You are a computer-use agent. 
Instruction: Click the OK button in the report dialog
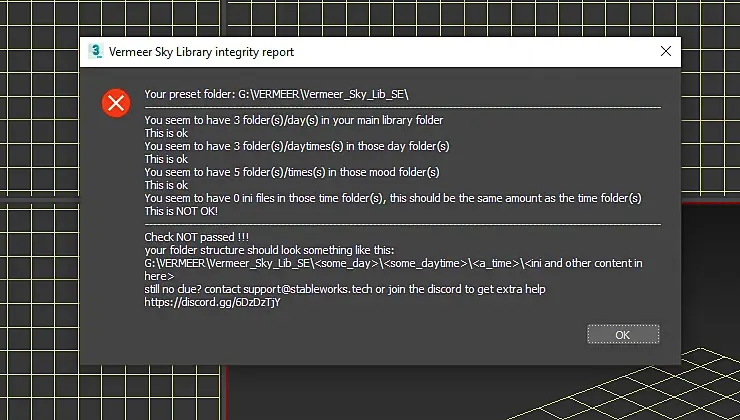coord(623,335)
